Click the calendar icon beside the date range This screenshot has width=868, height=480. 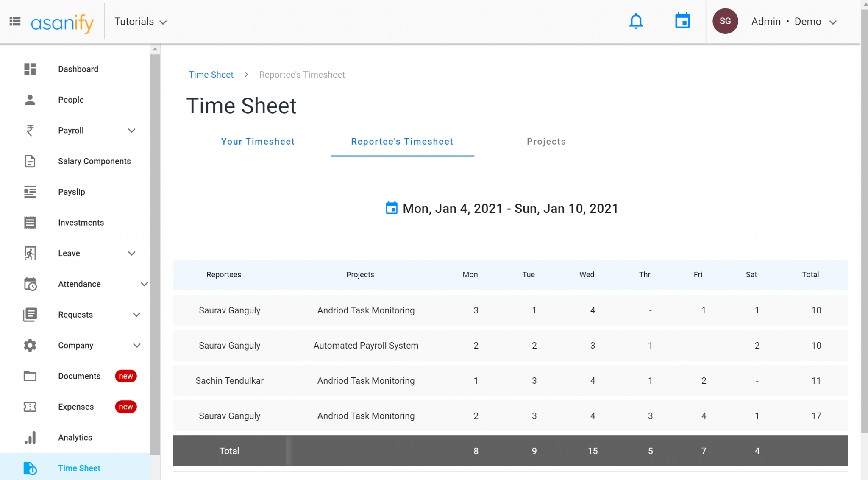391,208
